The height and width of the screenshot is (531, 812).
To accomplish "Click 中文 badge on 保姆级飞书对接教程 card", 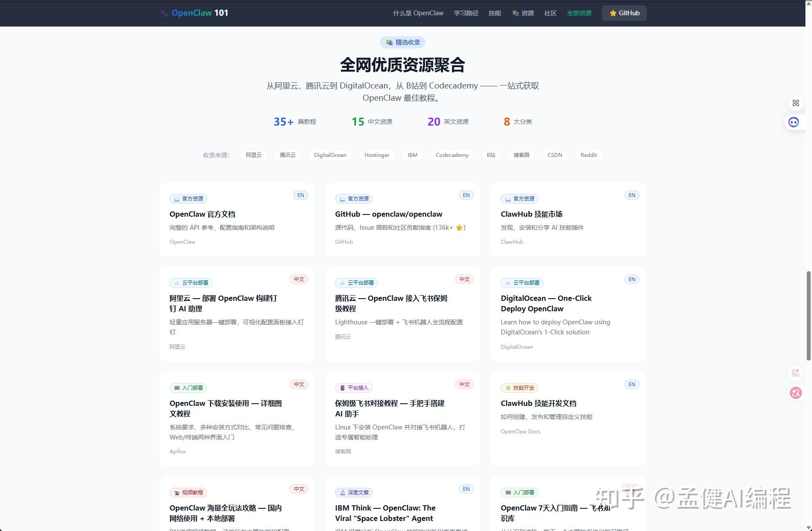I will pyautogui.click(x=465, y=385).
